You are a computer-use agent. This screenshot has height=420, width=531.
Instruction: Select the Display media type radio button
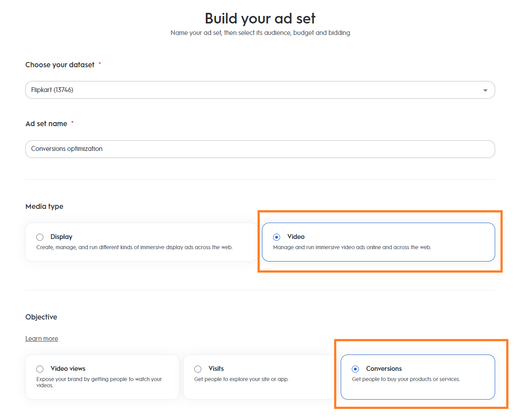tap(40, 237)
